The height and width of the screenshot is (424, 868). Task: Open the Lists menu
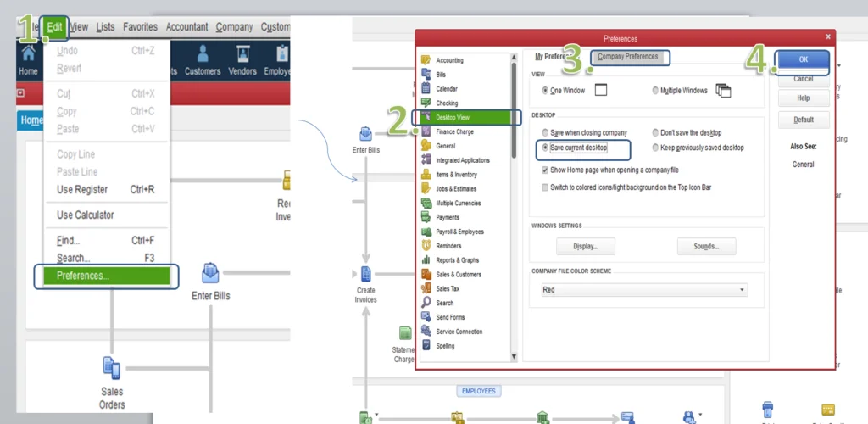tap(105, 27)
